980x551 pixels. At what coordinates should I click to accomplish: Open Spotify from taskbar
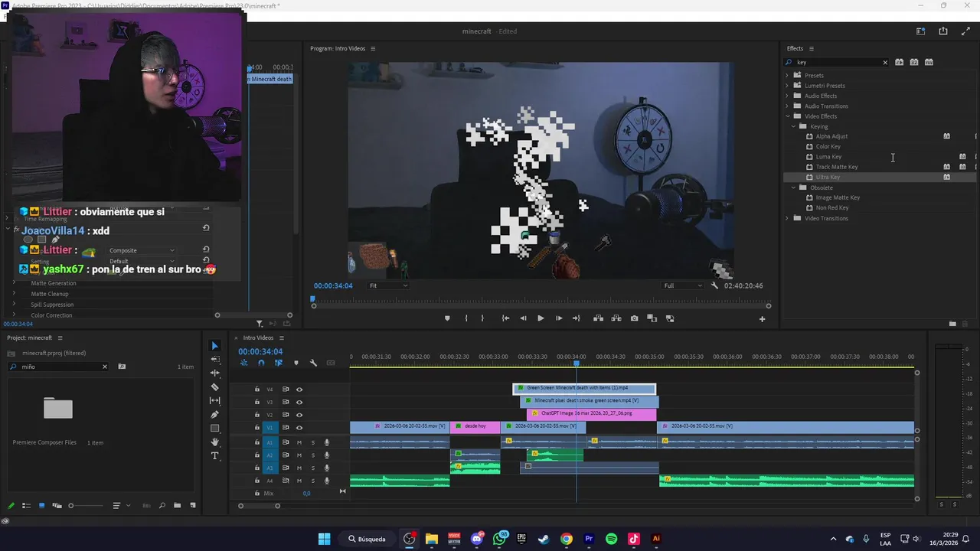(x=611, y=539)
